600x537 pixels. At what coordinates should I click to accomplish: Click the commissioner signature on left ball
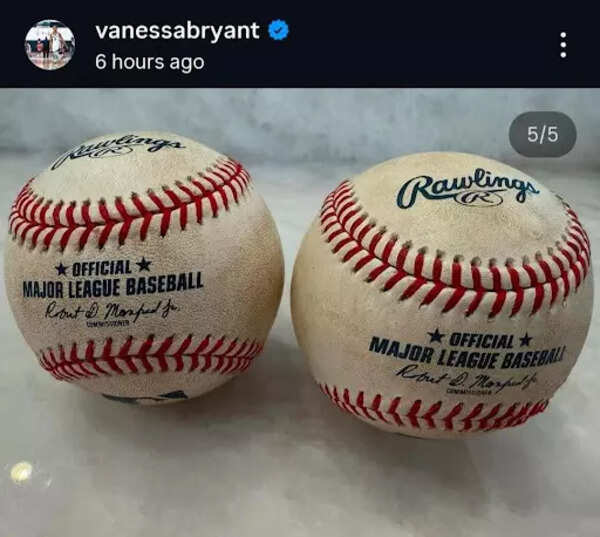tap(112, 310)
